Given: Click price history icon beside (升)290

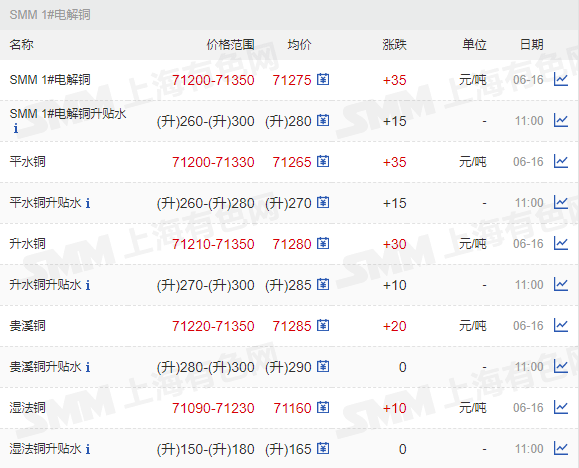Looking at the screenshot, I should [x=323, y=366].
